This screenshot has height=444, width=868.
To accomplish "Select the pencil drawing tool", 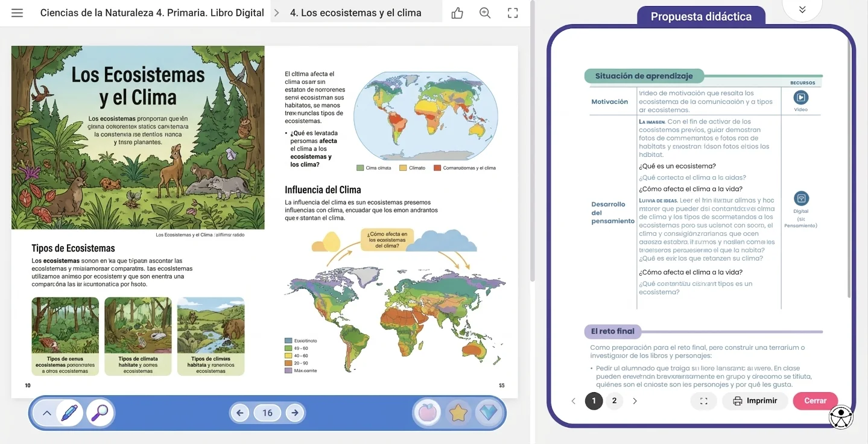I will point(69,413).
